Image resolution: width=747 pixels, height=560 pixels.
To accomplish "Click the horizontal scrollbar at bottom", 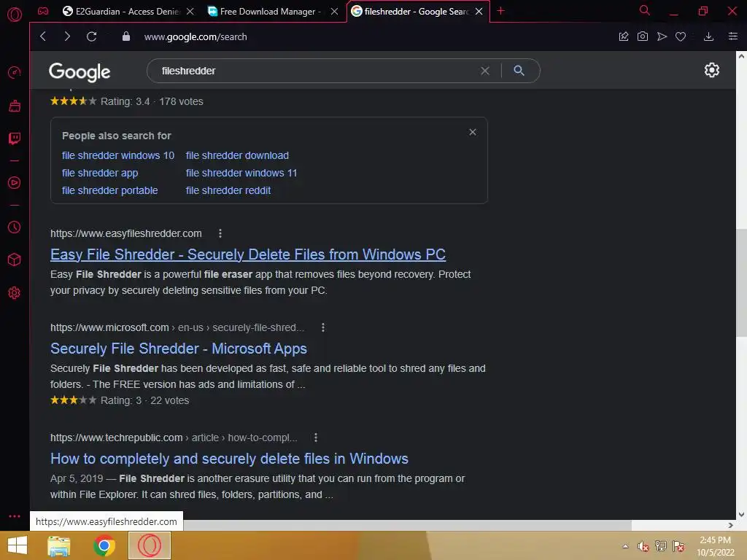I will coord(407,525).
